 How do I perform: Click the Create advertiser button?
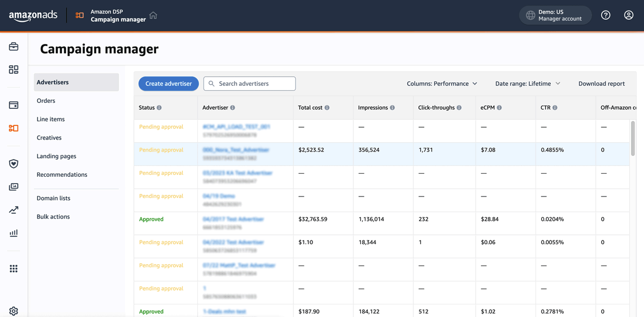(168, 84)
